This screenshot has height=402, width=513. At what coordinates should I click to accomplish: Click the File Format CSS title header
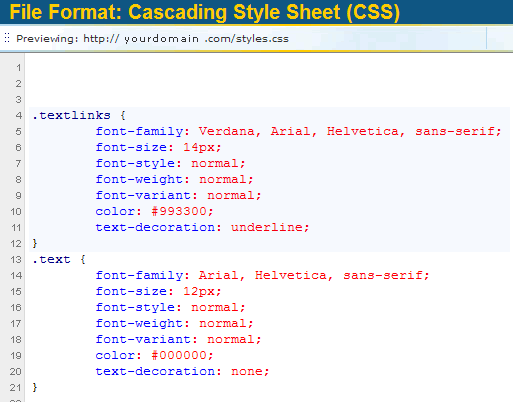[204, 12]
